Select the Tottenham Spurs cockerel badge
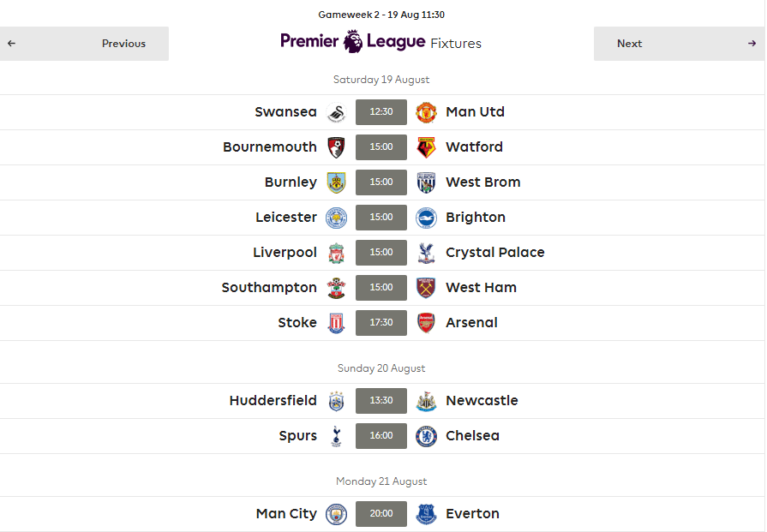767x532 pixels. pyautogui.click(x=336, y=436)
